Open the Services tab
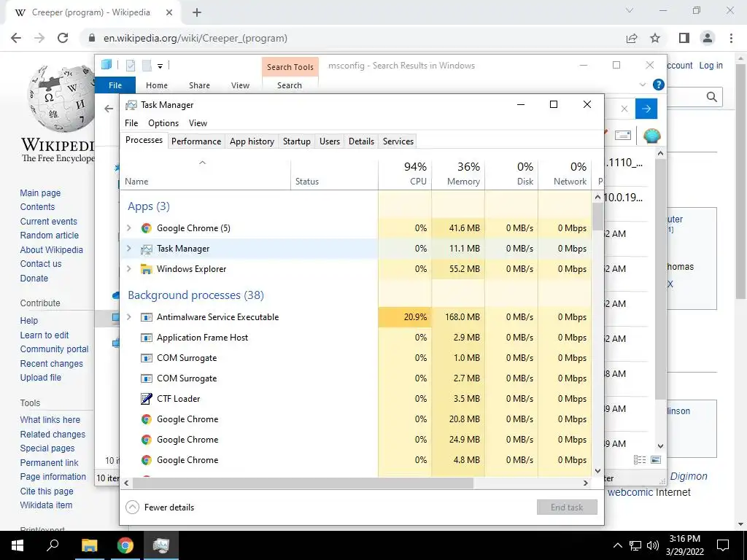 click(x=398, y=141)
